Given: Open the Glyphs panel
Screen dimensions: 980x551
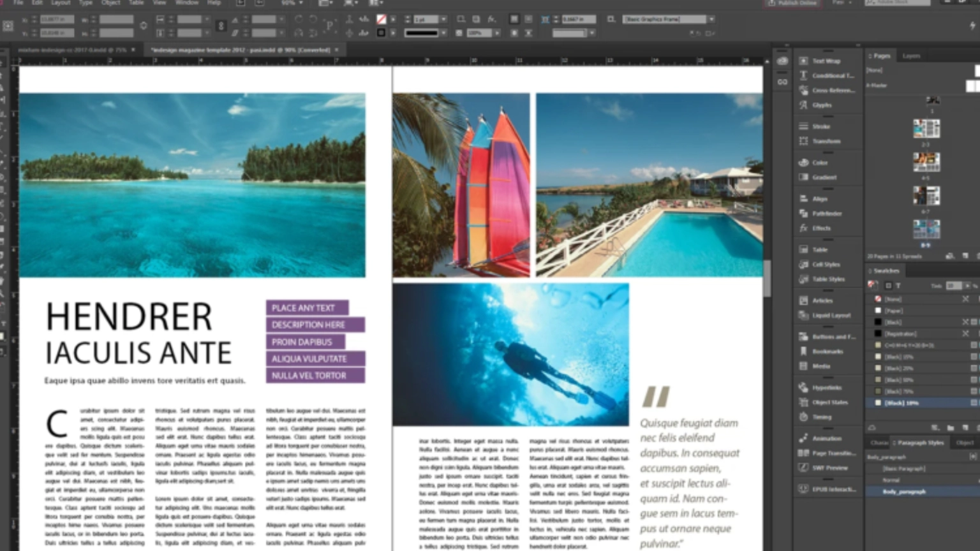Looking at the screenshot, I should point(822,105).
